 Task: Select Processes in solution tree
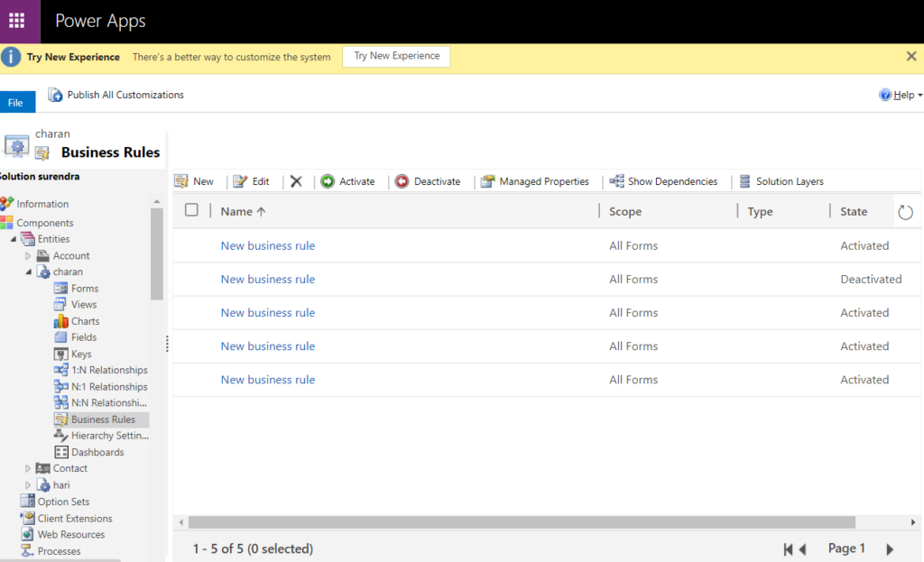pyautogui.click(x=59, y=551)
